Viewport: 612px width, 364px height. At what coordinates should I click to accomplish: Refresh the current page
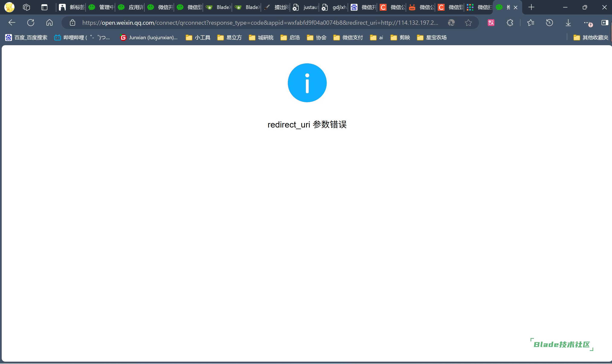(31, 23)
